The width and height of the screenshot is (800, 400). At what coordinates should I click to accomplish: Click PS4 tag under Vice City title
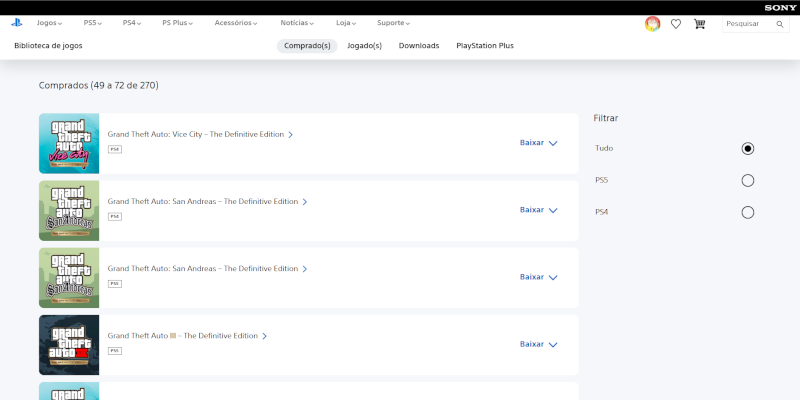click(x=115, y=149)
